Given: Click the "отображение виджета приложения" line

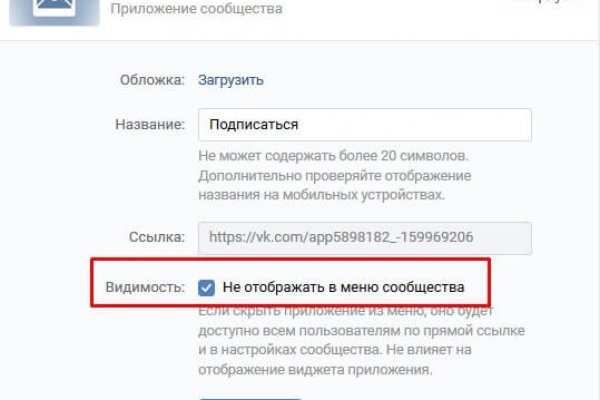Looking at the screenshot, I should point(313,370).
